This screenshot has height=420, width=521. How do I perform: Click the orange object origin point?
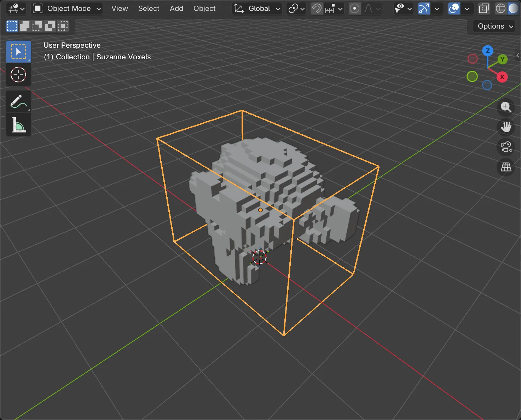pos(260,210)
